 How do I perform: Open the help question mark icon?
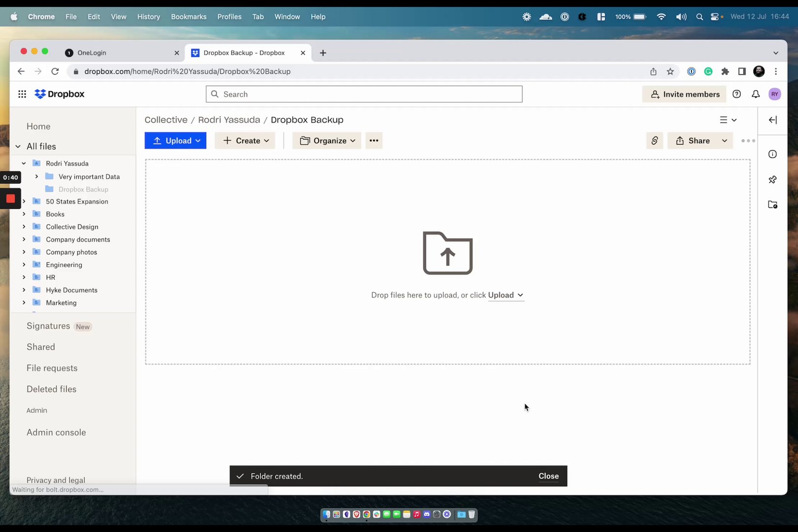pos(737,94)
